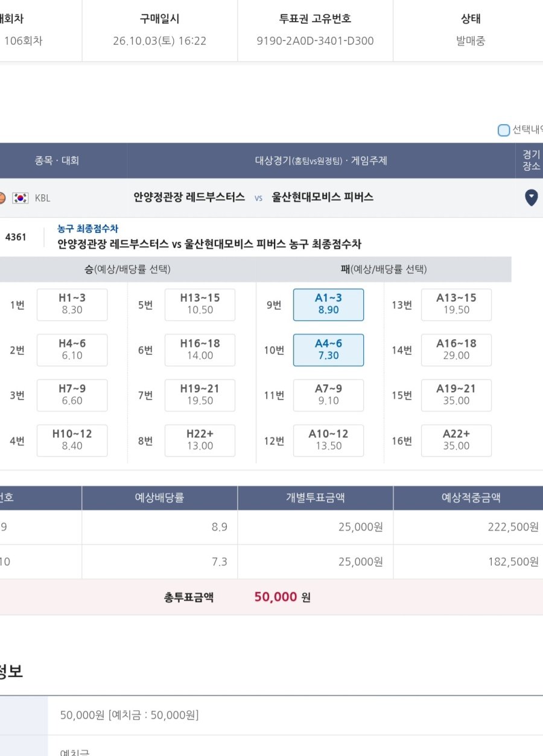Select the H16~18 odds option 14.00

coord(200,350)
